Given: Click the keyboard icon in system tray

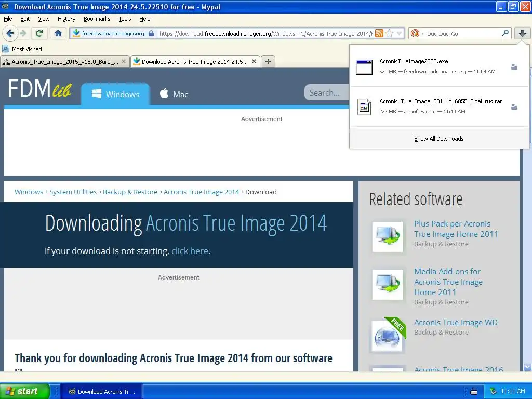Looking at the screenshot, I should [474, 392].
